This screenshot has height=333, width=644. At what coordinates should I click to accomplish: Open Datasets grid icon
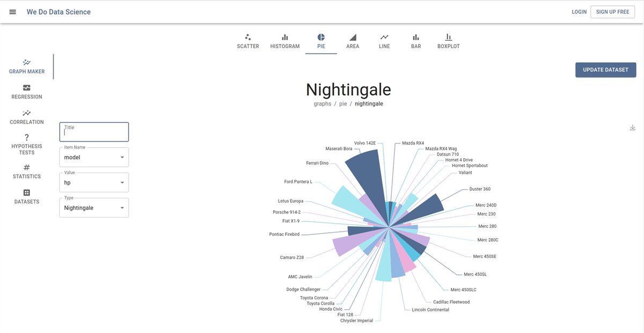27,193
